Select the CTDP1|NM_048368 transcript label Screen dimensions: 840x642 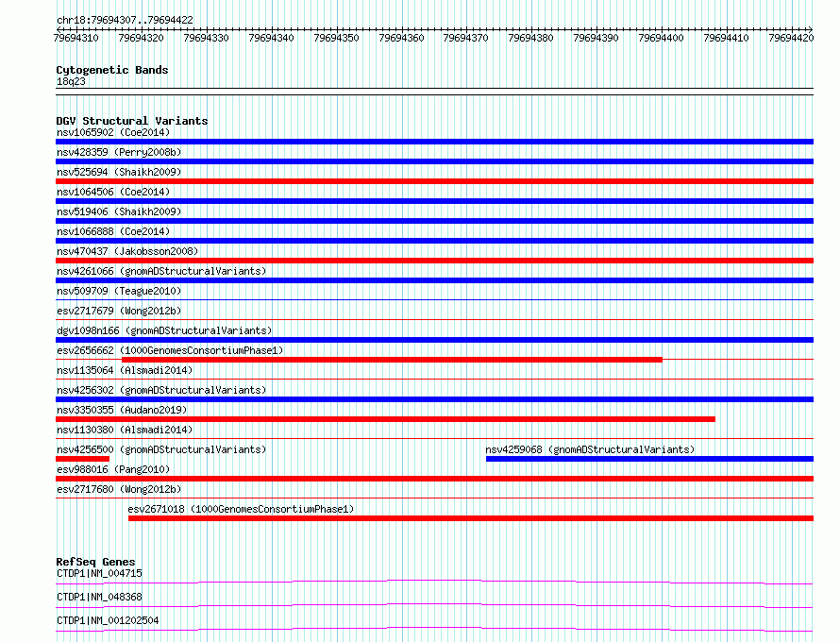click(99, 597)
